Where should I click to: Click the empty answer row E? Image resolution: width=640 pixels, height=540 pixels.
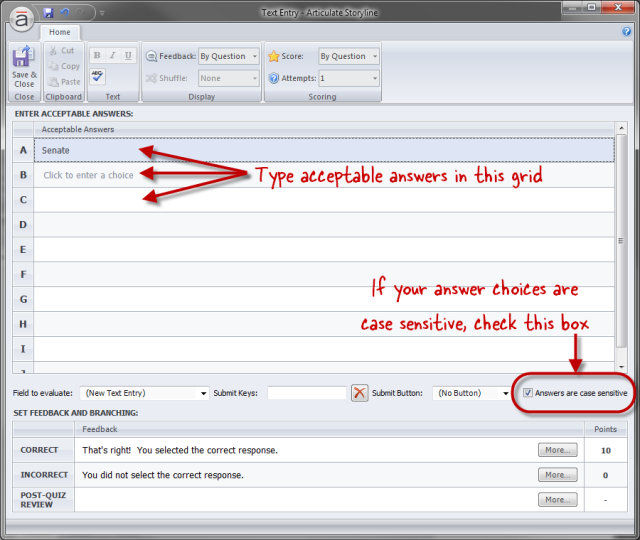[324, 250]
